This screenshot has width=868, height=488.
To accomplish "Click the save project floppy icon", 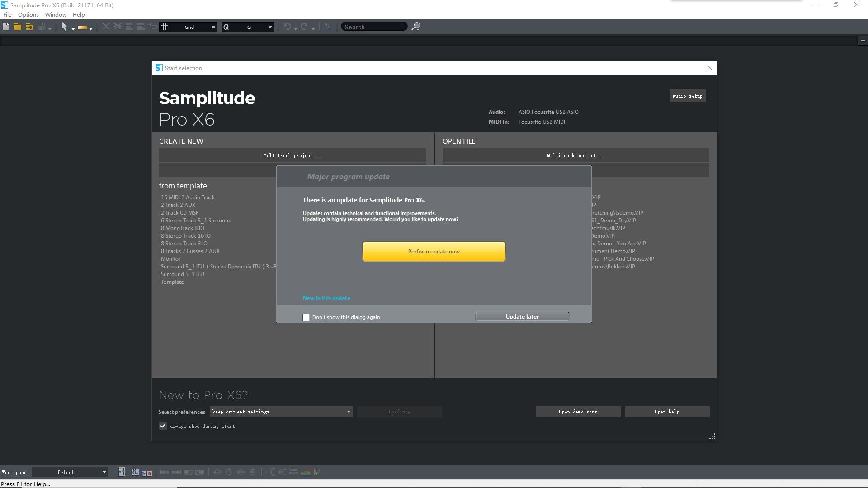I will click(x=41, y=27).
